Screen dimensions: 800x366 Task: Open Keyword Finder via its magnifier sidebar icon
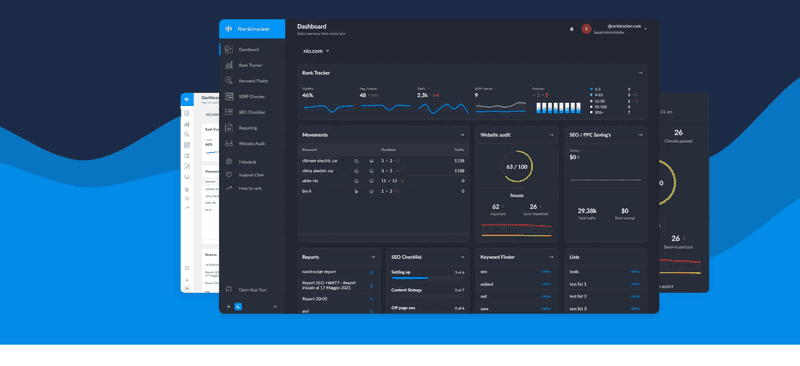pyautogui.click(x=229, y=81)
